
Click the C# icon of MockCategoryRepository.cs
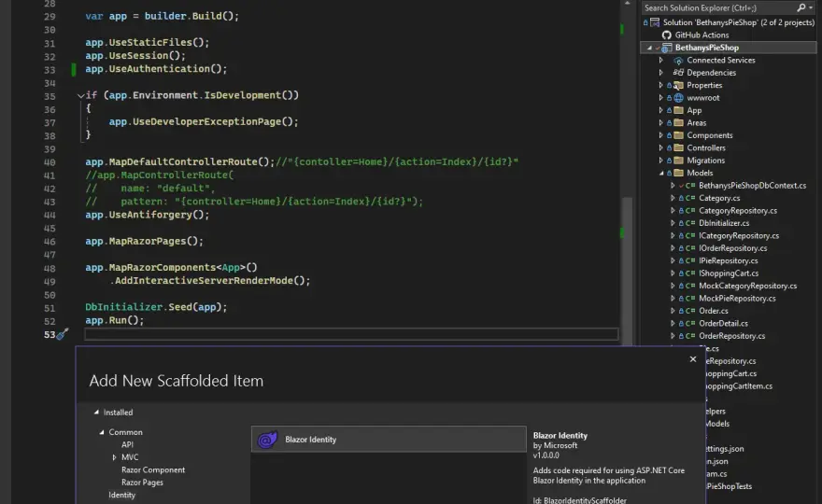tap(690, 286)
